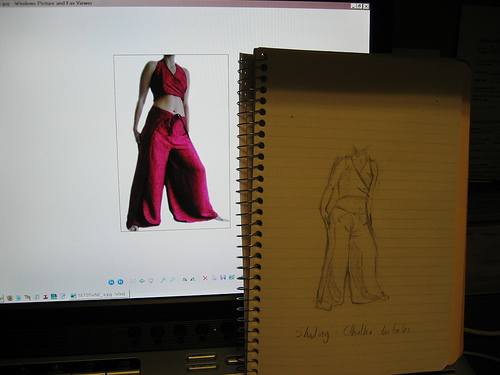Click the Best Fit icon
Viewport: 500px width, 375px height.
(x=133, y=281)
